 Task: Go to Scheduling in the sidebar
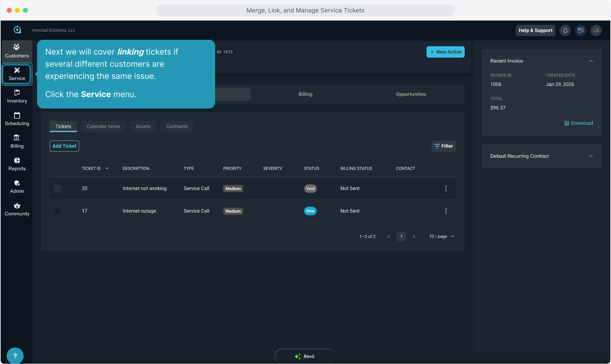(x=17, y=119)
